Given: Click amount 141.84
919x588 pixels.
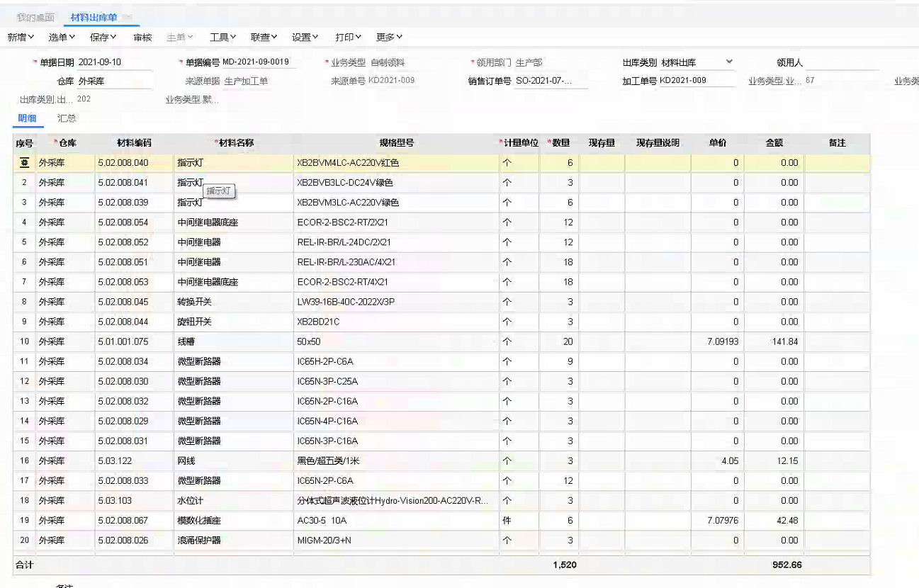Looking at the screenshot, I should tap(774, 341).
